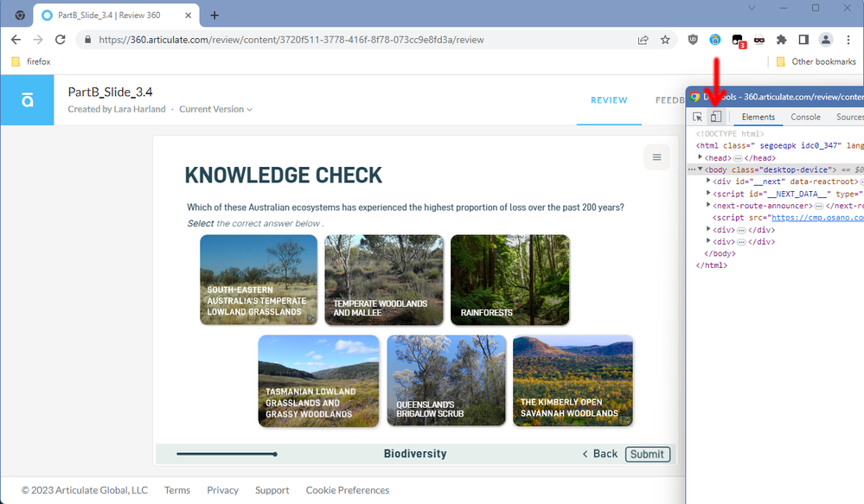The width and height of the screenshot is (864, 504).
Task: Open the slide hamburger menu icon
Action: point(656,157)
